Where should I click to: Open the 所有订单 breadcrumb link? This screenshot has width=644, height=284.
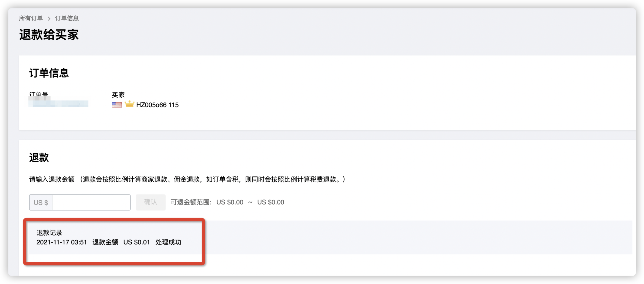coord(31,18)
